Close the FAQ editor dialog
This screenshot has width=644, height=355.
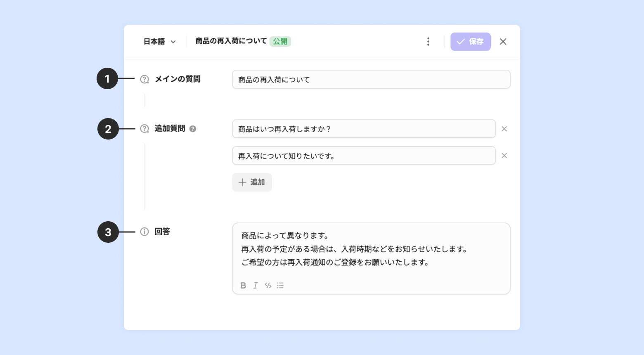503,41
